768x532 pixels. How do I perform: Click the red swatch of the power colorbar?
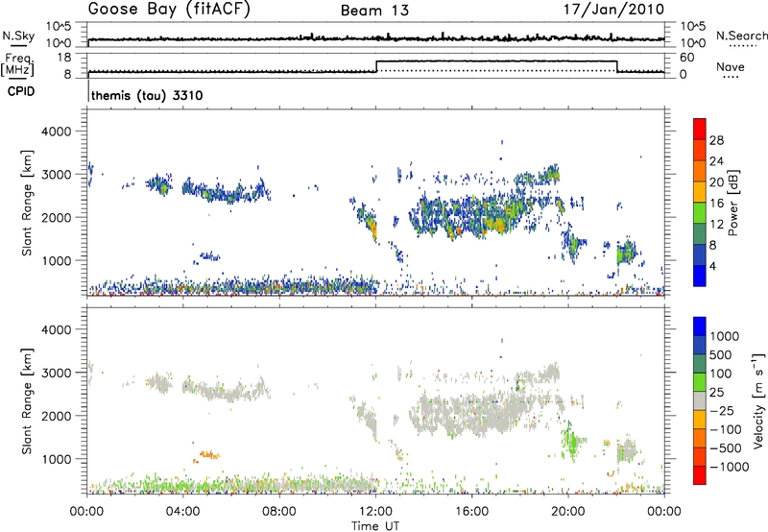point(700,129)
